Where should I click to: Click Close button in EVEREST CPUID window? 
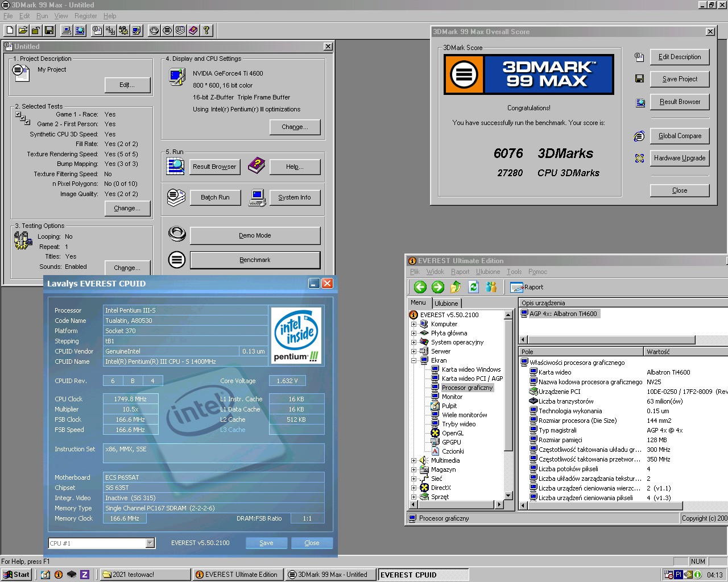(x=312, y=543)
